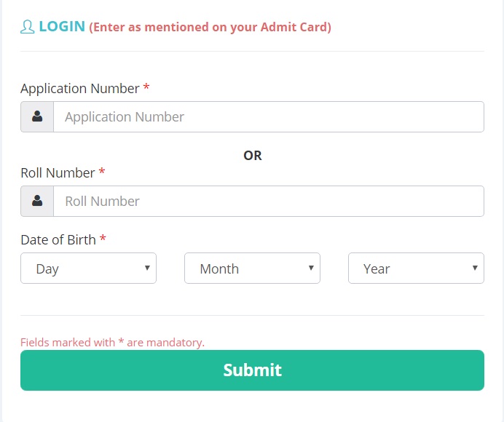Screen dimensions: 504x422
Task: Click the Admit Card instruction text
Action: 210,28
